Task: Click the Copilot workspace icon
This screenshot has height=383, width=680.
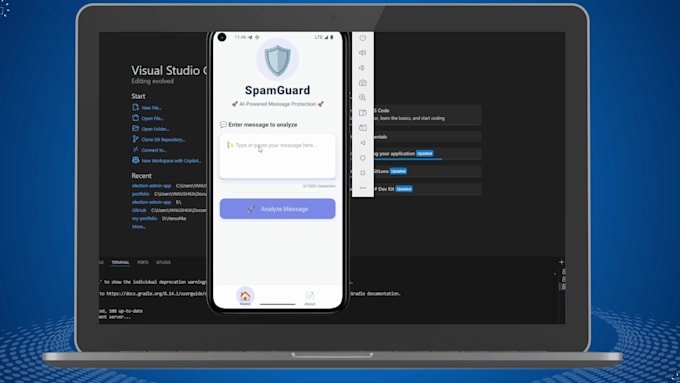Action: [x=136, y=160]
